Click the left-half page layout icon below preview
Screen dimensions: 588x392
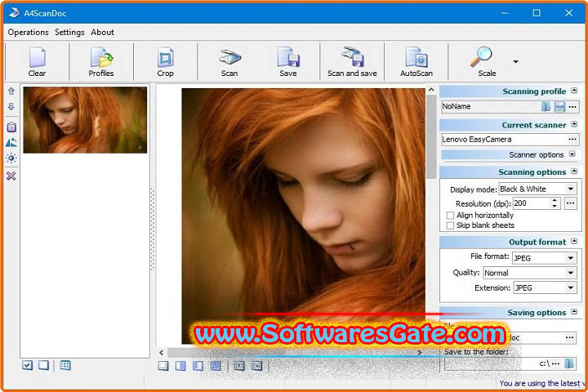pos(198,366)
